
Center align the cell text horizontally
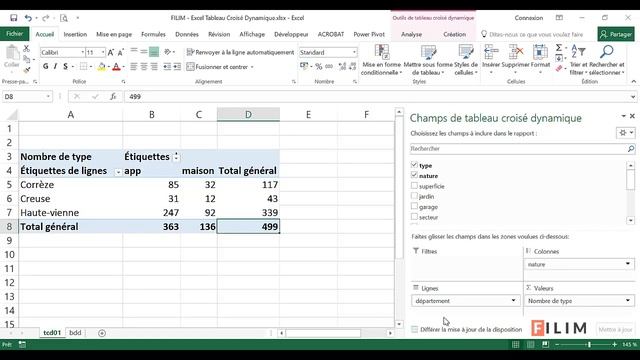[x=144, y=67]
